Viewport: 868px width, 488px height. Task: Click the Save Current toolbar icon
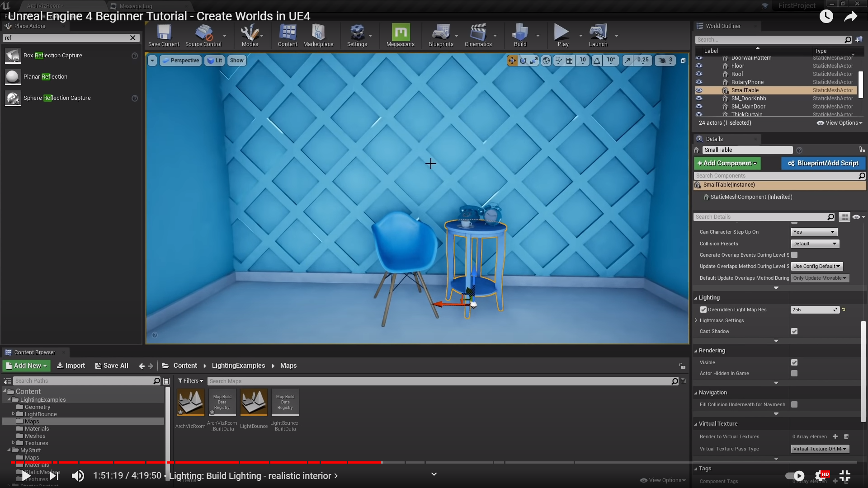click(164, 33)
